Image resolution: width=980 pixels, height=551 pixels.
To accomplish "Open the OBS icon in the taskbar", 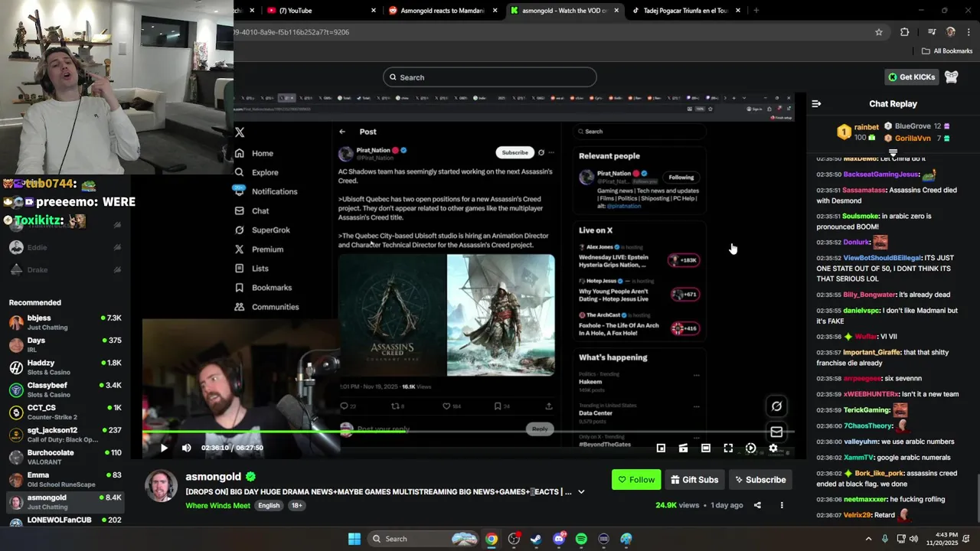I will coord(514,539).
